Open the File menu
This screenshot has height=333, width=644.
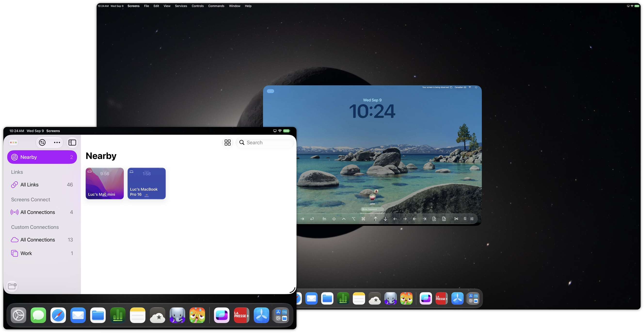(146, 6)
